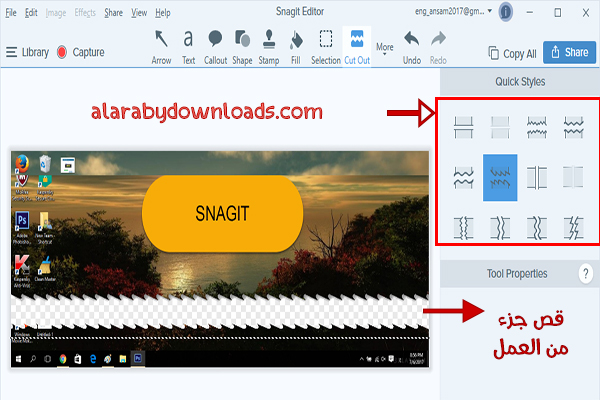
Task: Open the Library panel
Action: (x=28, y=52)
